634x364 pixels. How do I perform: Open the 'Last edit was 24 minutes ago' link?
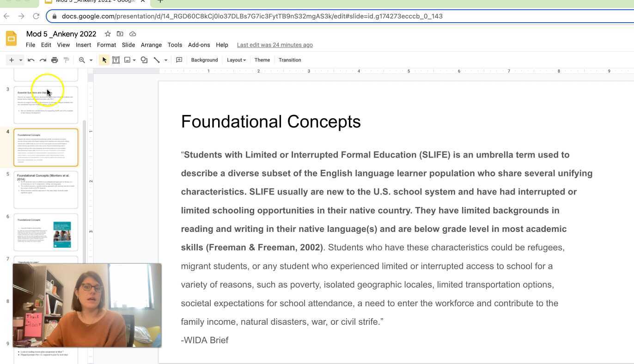[274, 45]
